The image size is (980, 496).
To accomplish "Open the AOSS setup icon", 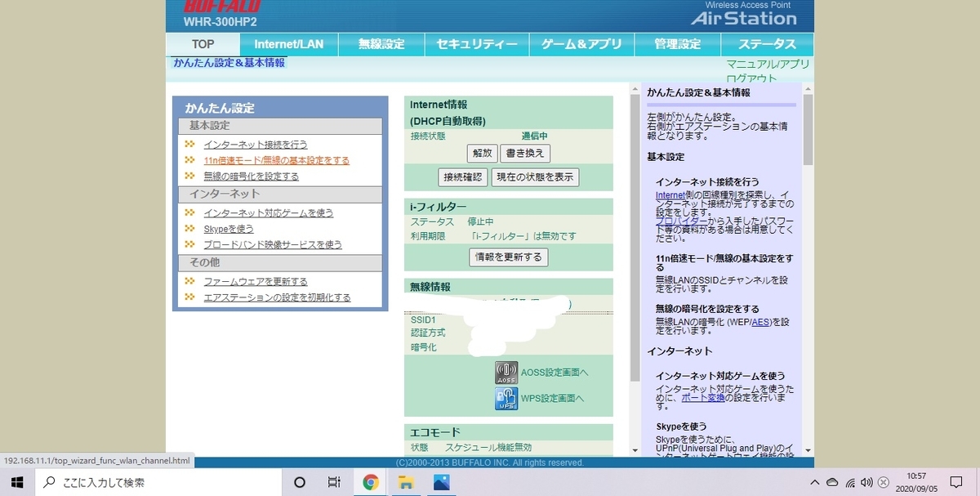I will 506,373.
